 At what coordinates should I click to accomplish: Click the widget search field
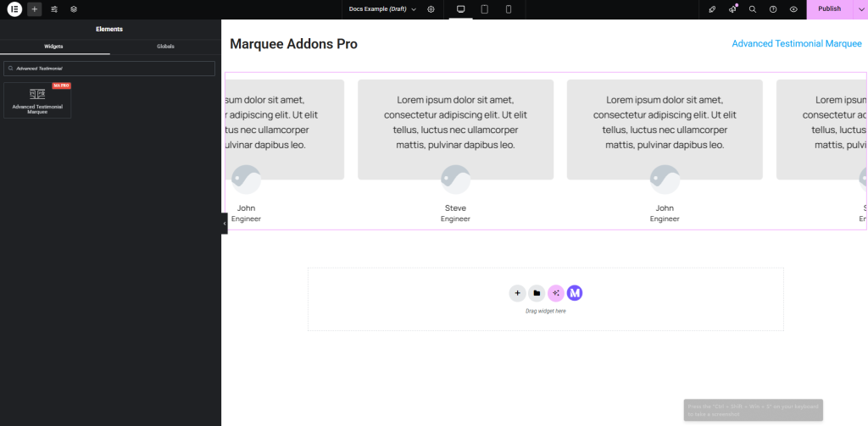pyautogui.click(x=110, y=68)
